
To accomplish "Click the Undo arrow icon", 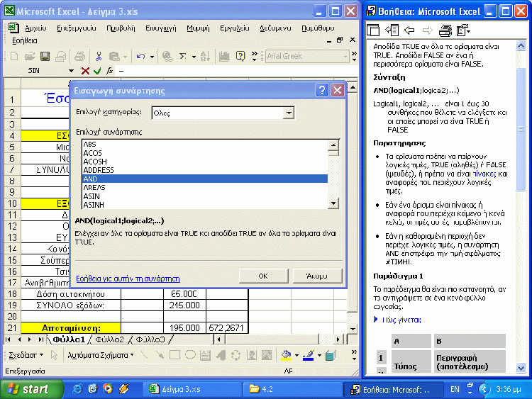I will tap(141, 56).
